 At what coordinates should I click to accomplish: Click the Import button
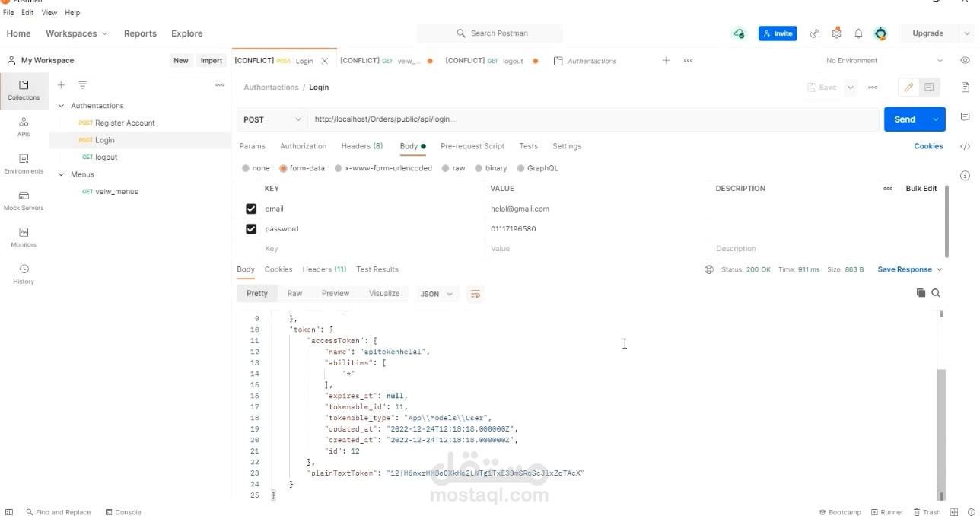[212, 61]
